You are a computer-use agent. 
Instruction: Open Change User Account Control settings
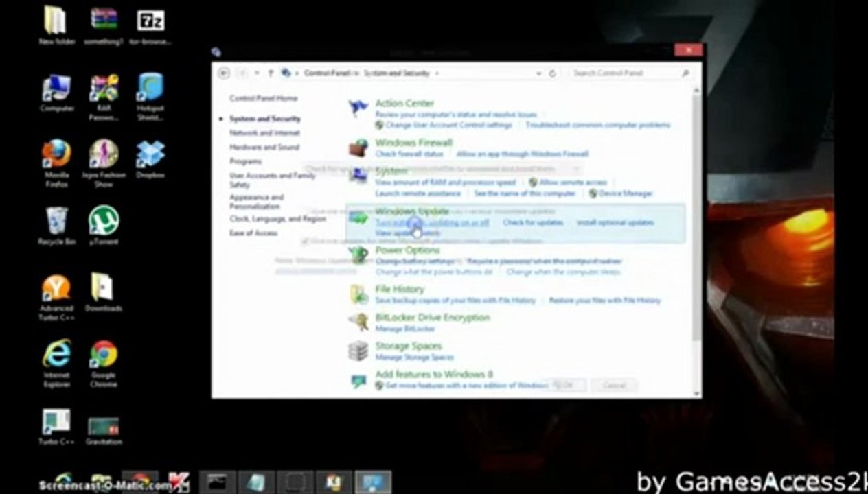tap(448, 125)
